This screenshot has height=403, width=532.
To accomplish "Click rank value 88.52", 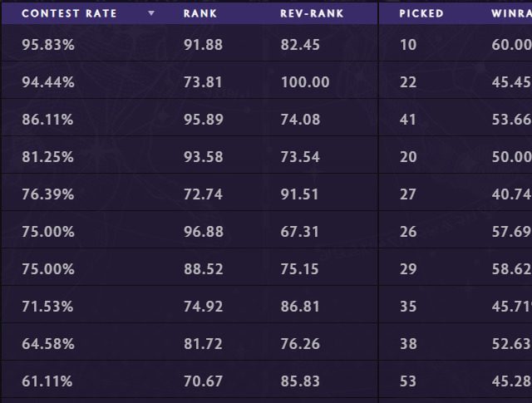I will 203,269.
